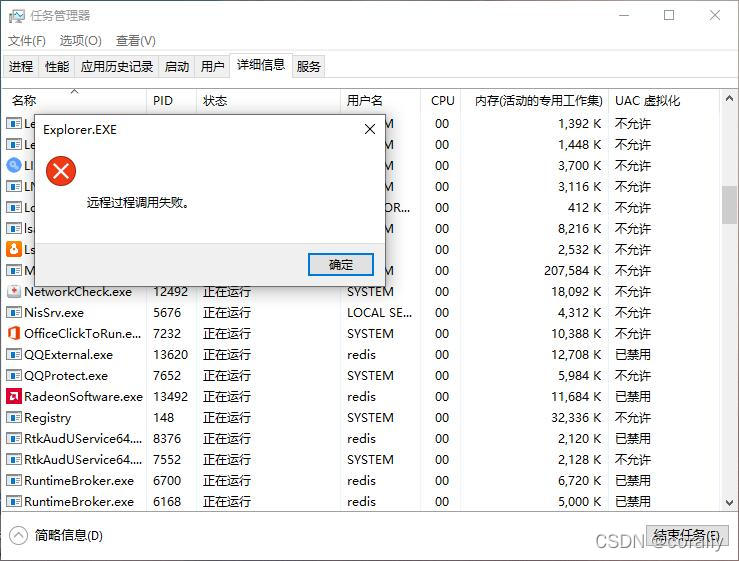Click the scrollbar up arrow
739x561 pixels.
(x=729, y=99)
